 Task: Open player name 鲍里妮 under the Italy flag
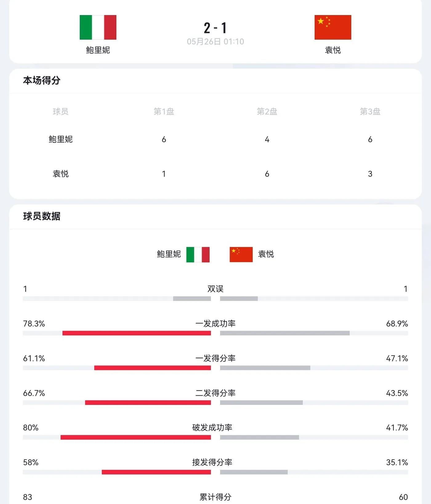coord(98,50)
